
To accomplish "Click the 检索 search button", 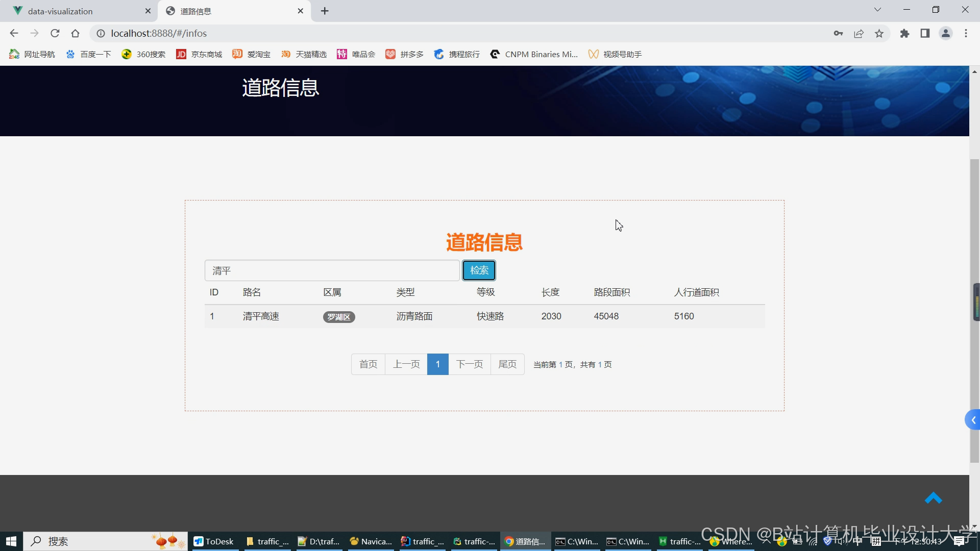I will click(479, 270).
